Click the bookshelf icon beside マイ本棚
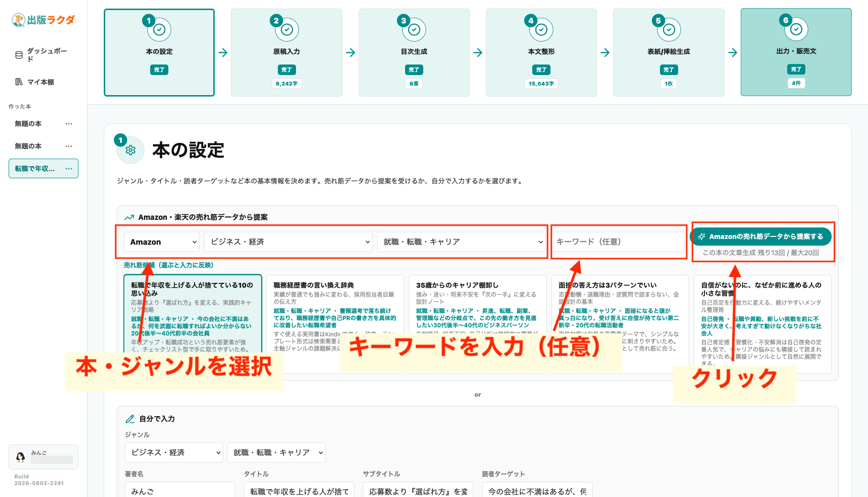The image size is (868, 497). click(19, 82)
